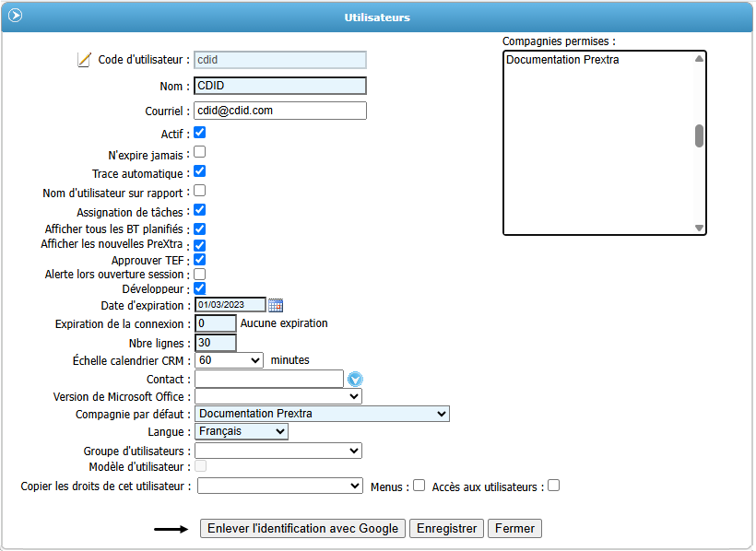This screenshot has width=756, height=551.
Task: Click Expiration de la connexion field
Action: 216,323
